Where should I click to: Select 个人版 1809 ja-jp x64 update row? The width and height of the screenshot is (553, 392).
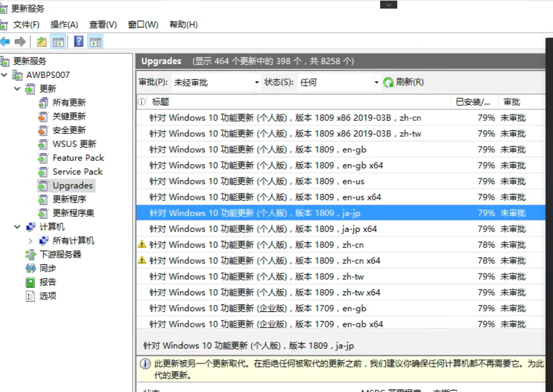(341, 229)
